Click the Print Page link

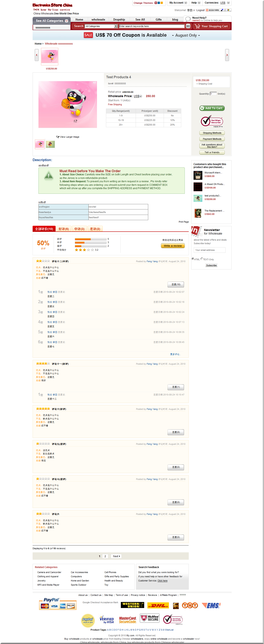pyautogui.click(x=184, y=222)
